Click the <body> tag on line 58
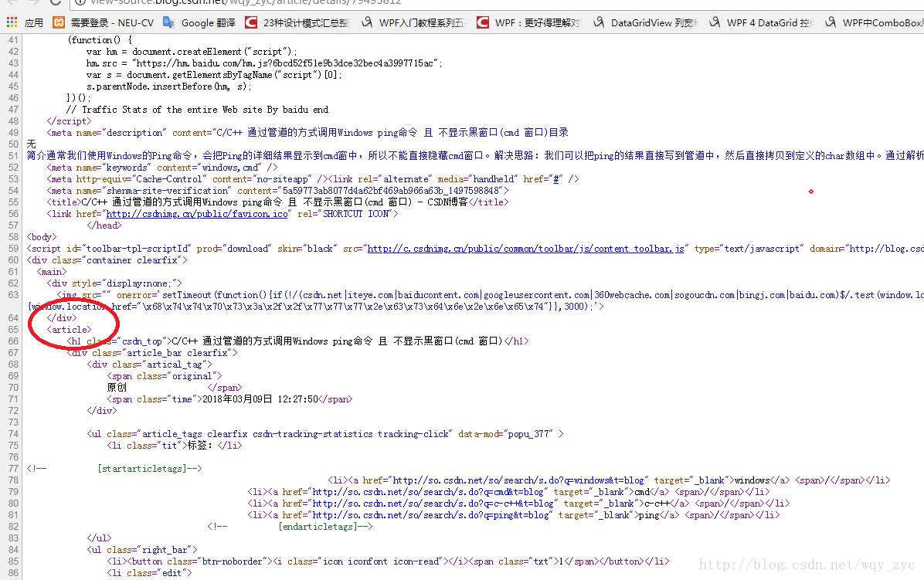Image resolution: width=924 pixels, height=580 pixels. (42, 236)
